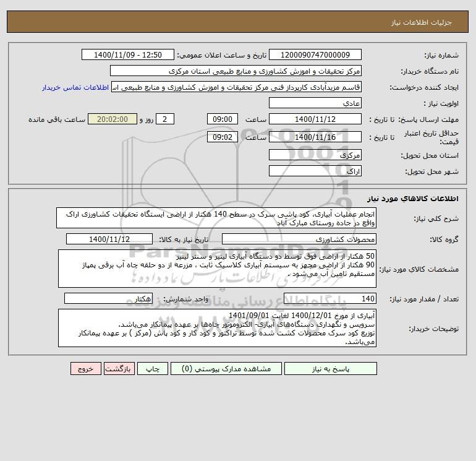The height and width of the screenshot is (461, 476).
Task: Select the شماره نیاز field 1200090747000009
Action: 315,54
